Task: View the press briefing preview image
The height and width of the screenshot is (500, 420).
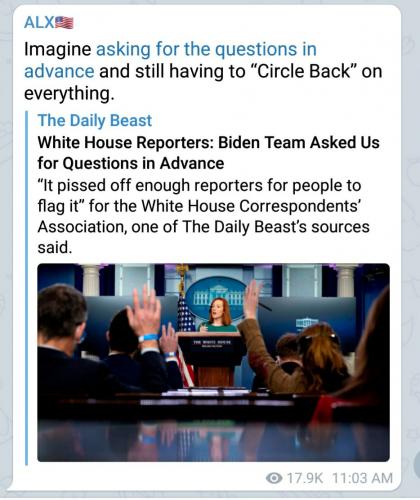Action: 213,362
